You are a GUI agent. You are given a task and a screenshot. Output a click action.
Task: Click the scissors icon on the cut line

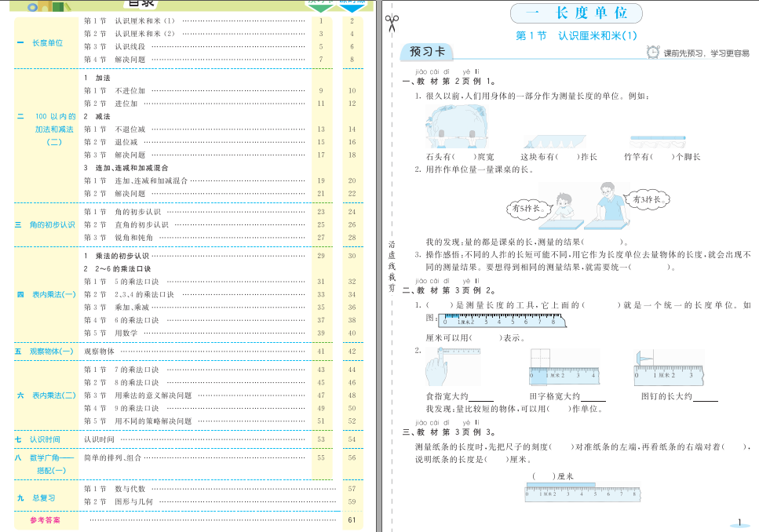(392, 23)
